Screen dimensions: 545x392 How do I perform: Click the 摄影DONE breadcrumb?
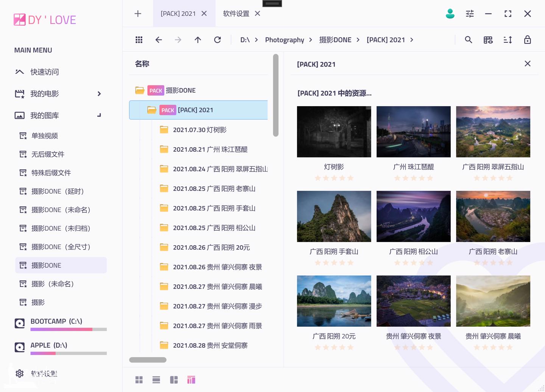tap(335, 40)
